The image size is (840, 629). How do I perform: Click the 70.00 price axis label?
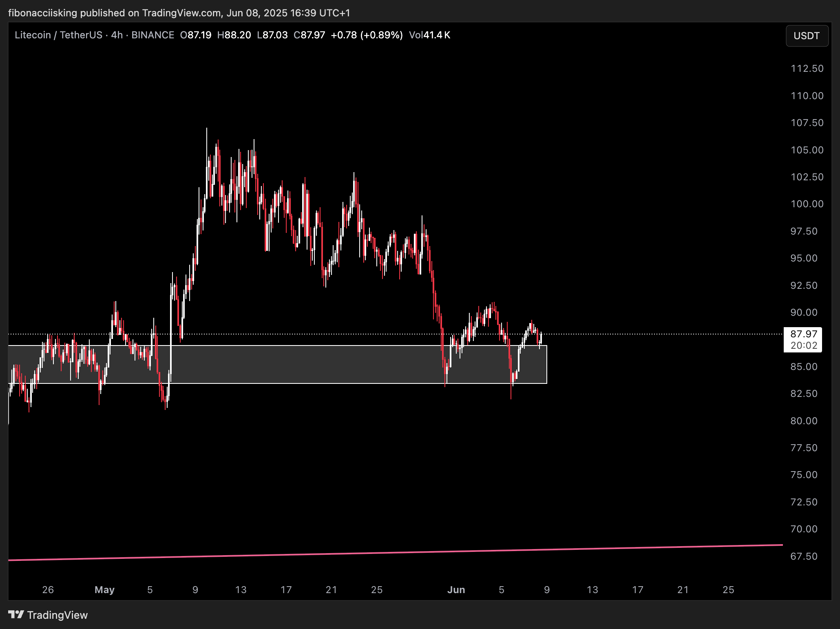click(x=804, y=529)
